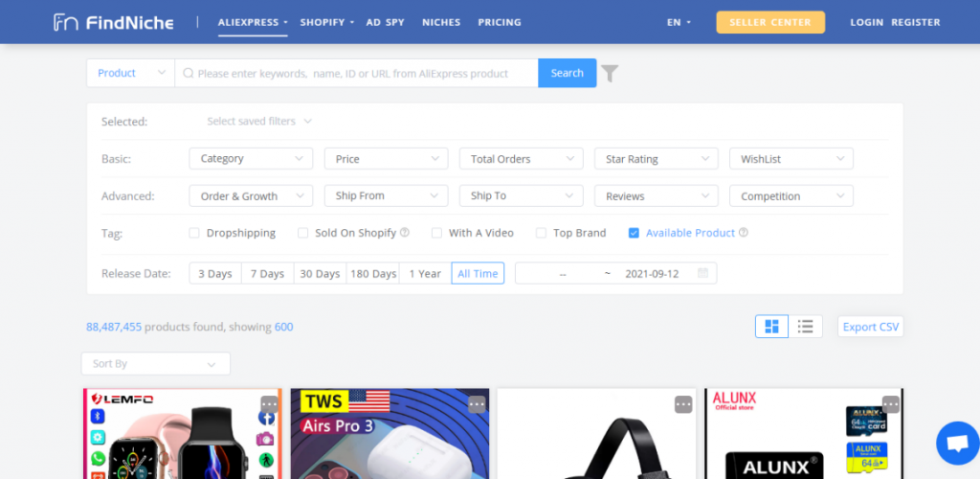Image resolution: width=980 pixels, height=479 pixels.
Task: Enable the Dropshipping tag checkbox
Action: 194,233
